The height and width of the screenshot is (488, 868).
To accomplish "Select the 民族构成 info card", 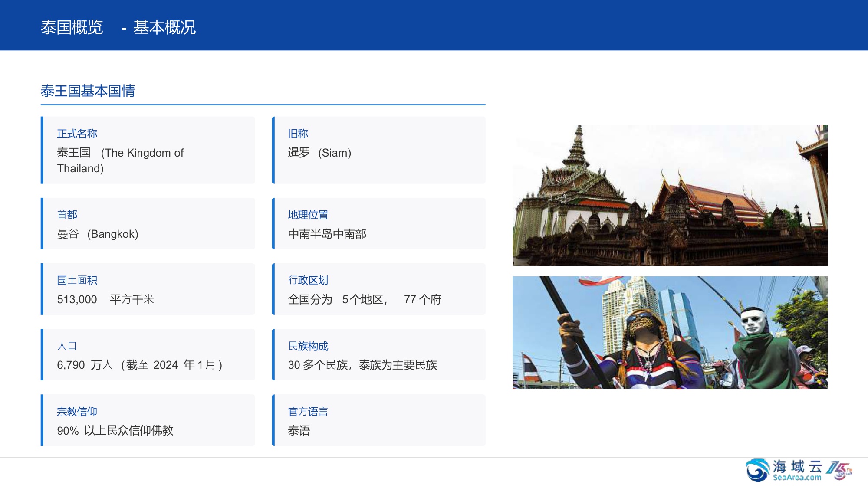I will (380, 355).
